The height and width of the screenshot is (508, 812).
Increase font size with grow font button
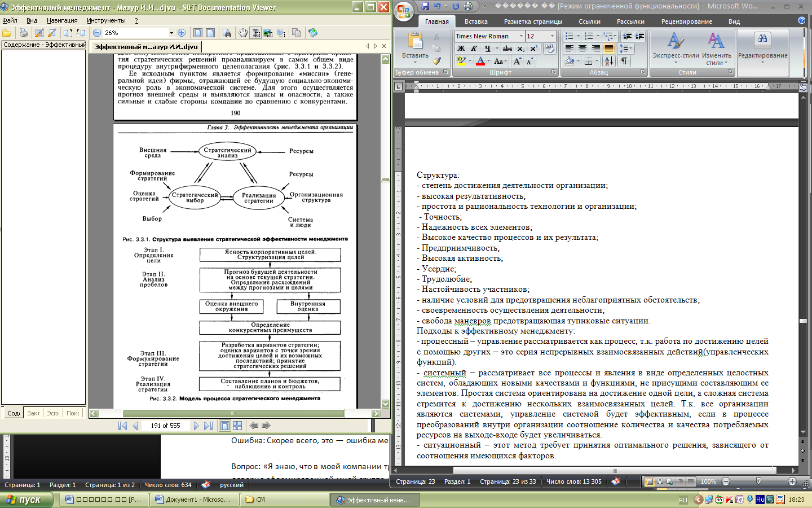click(x=517, y=61)
